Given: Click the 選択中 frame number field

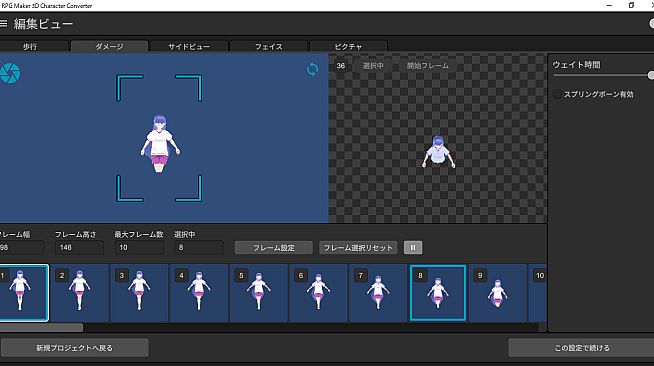Looking at the screenshot, I should [199, 248].
